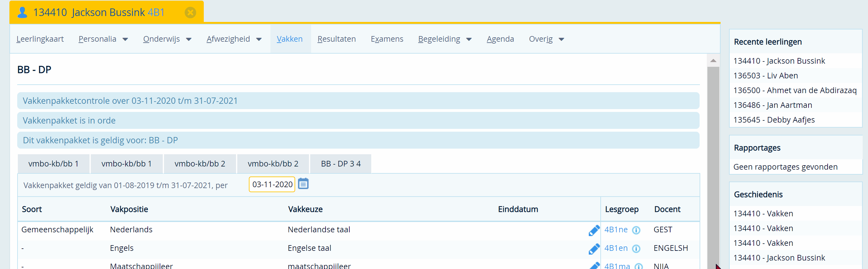This screenshot has height=269, width=868.
Task: Open lesgroep link 4B1ma
Action: pyautogui.click(x=617, y=266)
